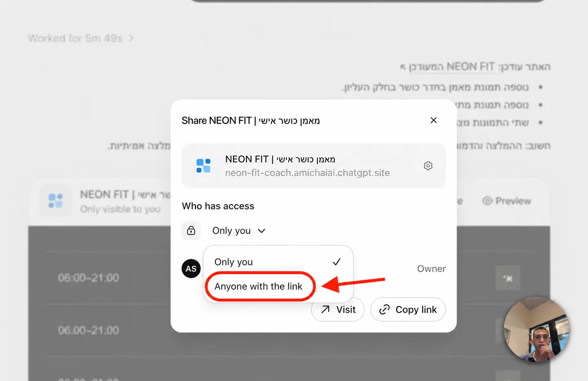Expand the Only you access dropdown

pyautogui.click(x=239, y=231)
